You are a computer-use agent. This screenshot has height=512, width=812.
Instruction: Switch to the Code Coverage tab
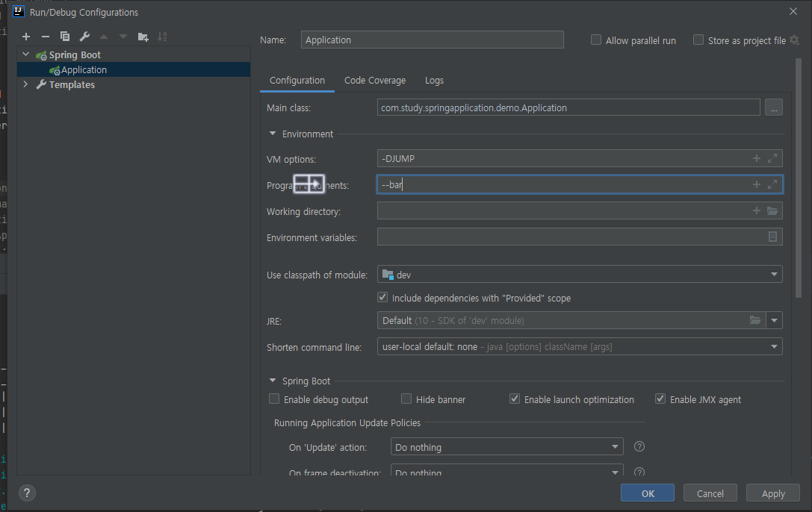375,80
